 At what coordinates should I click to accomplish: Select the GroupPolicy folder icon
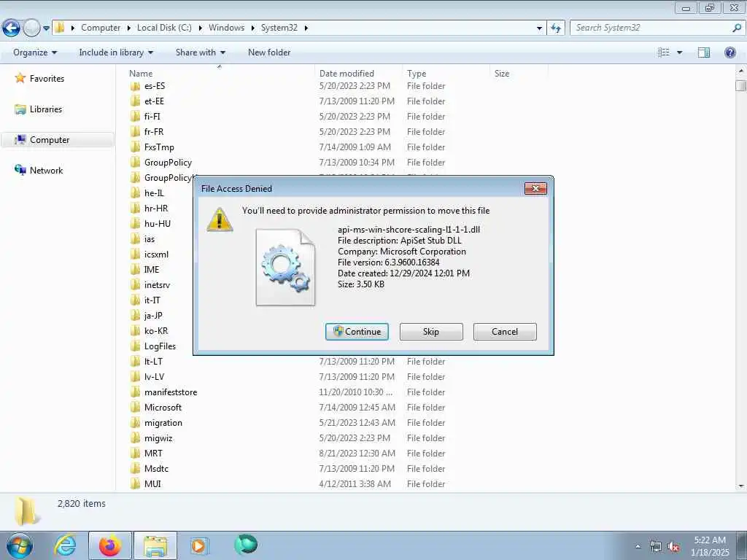[x=135, y=163]
